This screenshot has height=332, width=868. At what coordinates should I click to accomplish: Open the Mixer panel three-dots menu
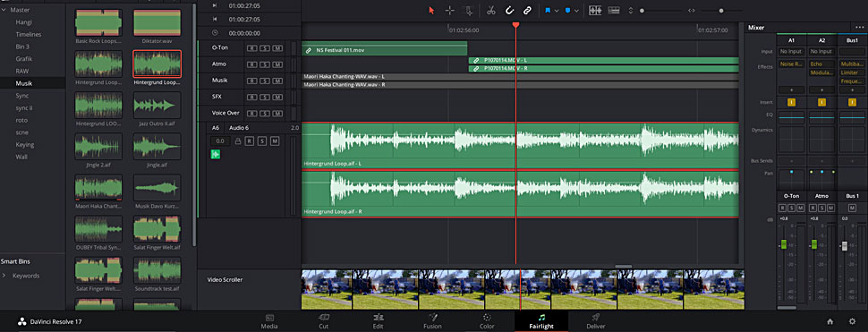859,27
